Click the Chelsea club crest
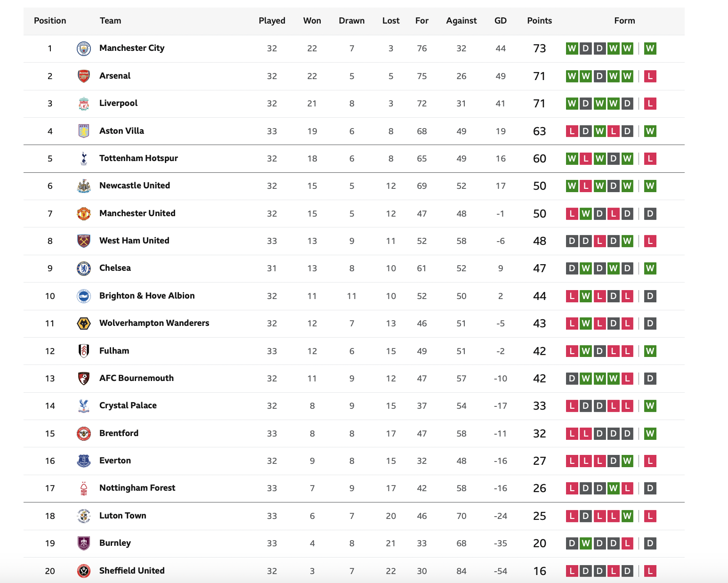This screenshot has height=583, width=728. [x=84, y=268]
